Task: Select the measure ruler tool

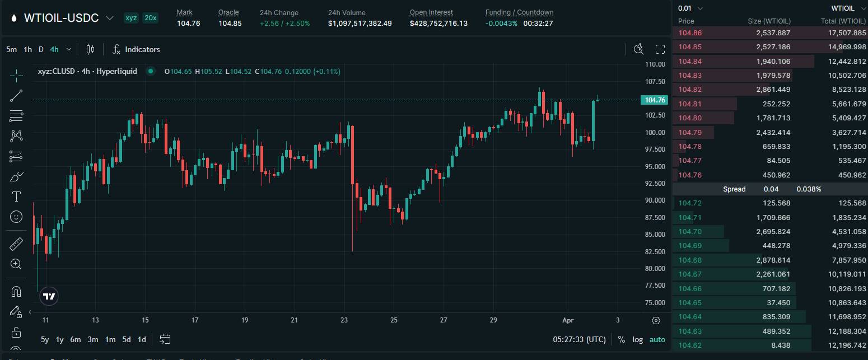Action: (x=16, y=244)
